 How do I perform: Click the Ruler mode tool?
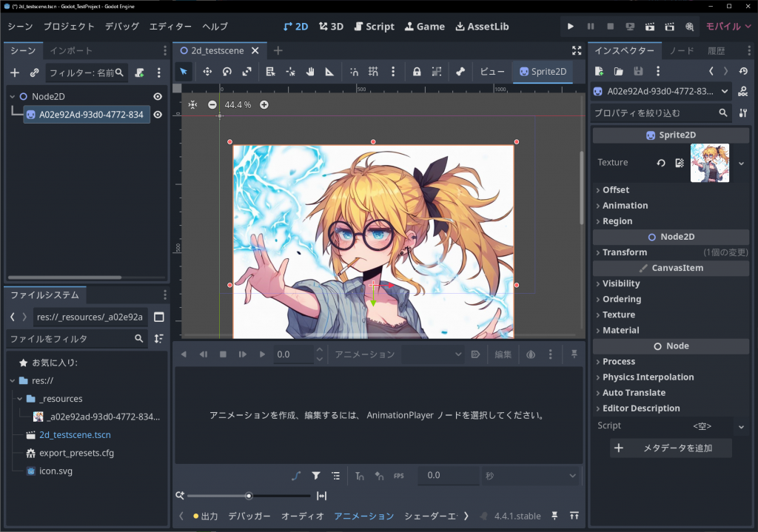pos(329,72)
